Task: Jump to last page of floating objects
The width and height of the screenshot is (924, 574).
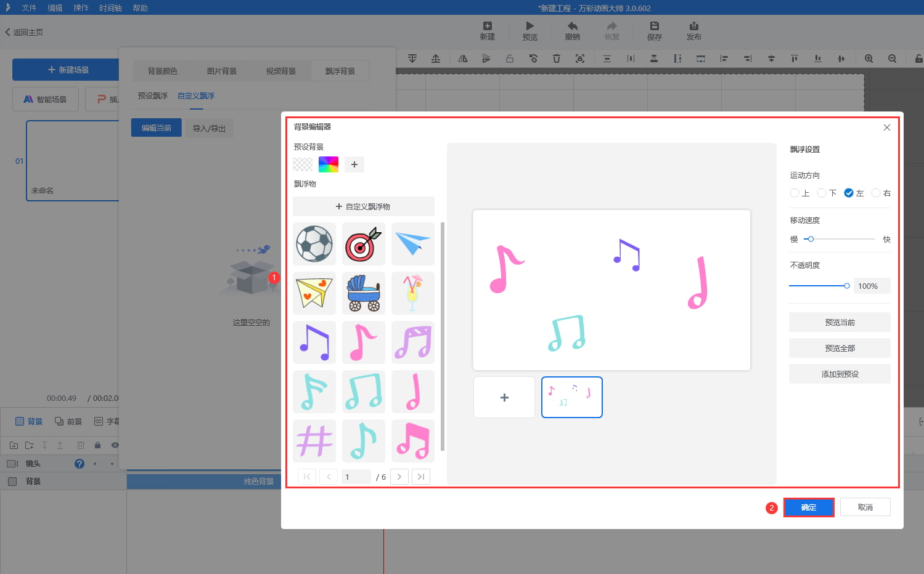Action: coord(421,477)
